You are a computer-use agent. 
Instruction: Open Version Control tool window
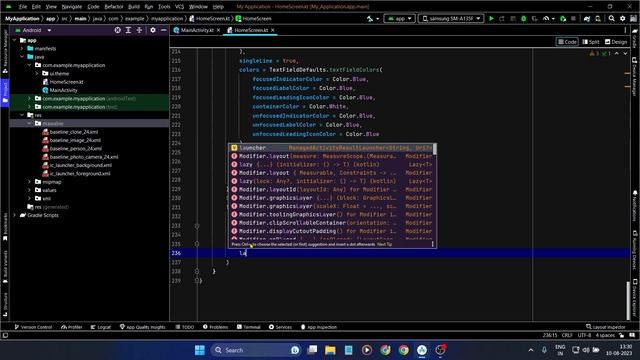(33, 327)
